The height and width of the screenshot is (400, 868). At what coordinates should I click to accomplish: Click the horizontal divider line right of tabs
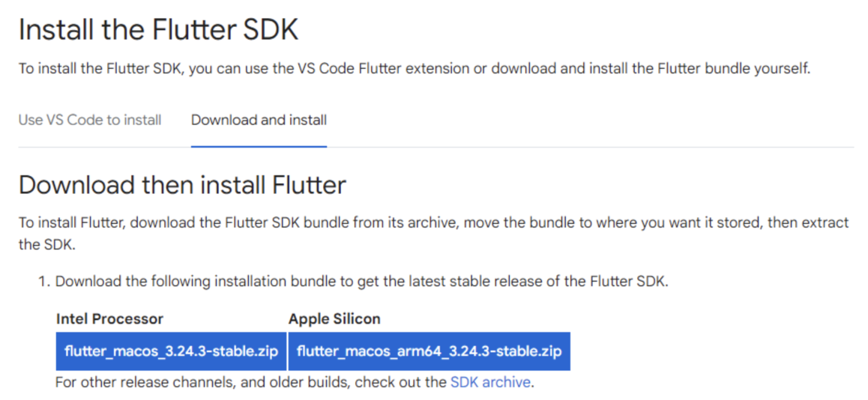(x=590, y=147)
